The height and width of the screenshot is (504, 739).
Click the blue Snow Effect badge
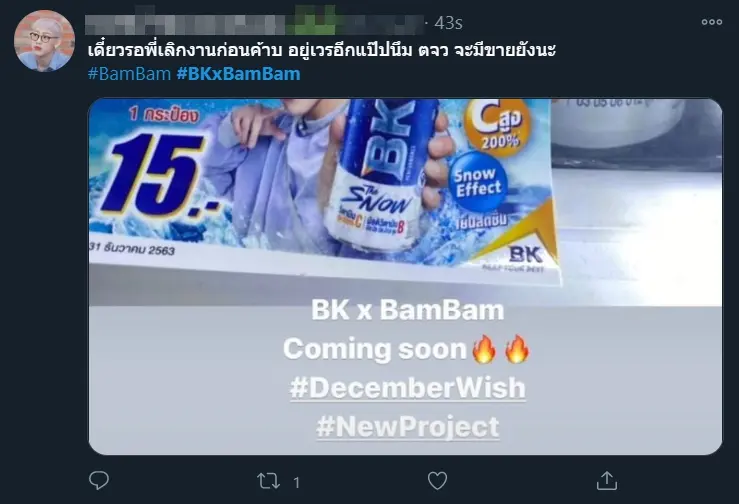477,182
